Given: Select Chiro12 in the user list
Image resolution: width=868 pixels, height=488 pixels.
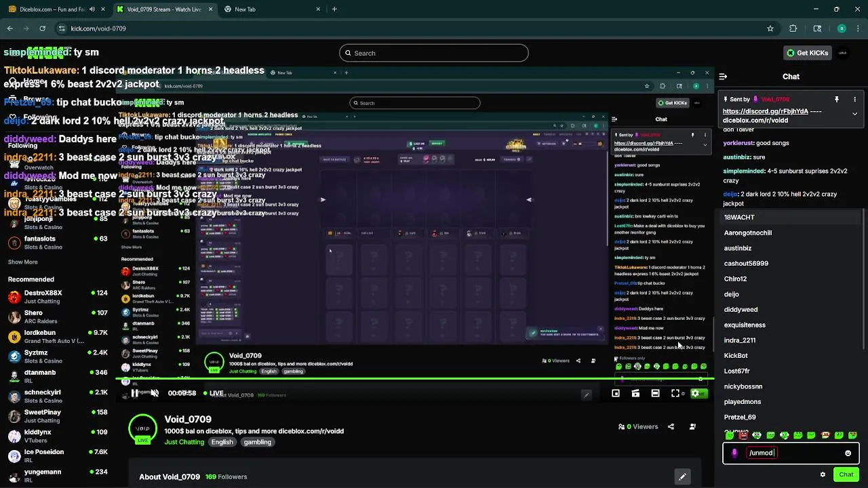Looking at the screenshot, I should coord(790,279).
